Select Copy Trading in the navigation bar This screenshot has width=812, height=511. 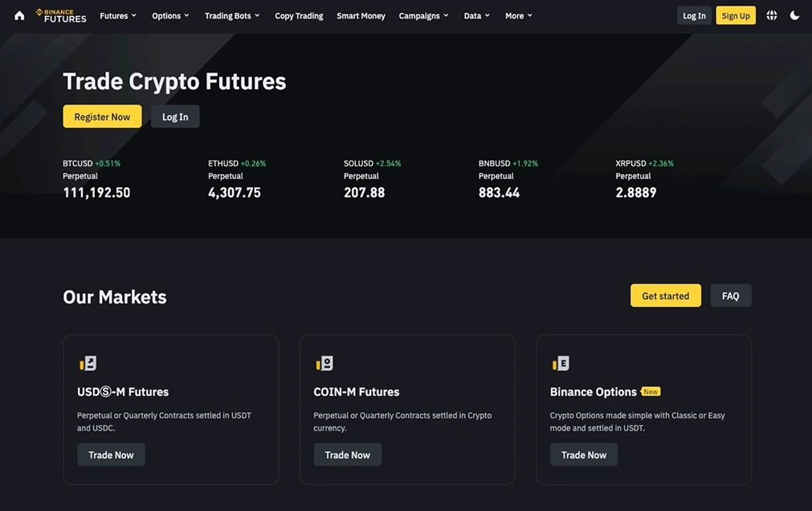tap(298, 14)
